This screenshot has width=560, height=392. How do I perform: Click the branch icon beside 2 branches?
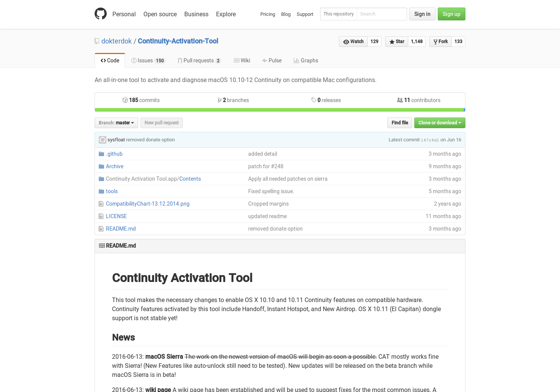pyautogui.click(x=220, y=100)
